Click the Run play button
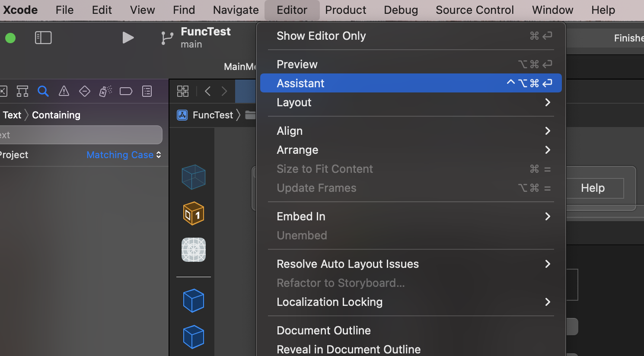 [x=128, y=38]
